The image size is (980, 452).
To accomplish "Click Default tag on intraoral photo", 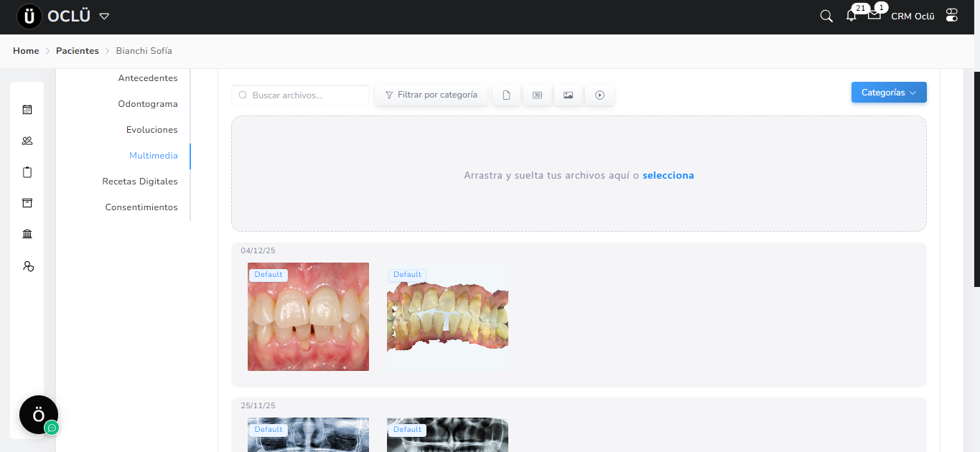I will pos(269,275).
